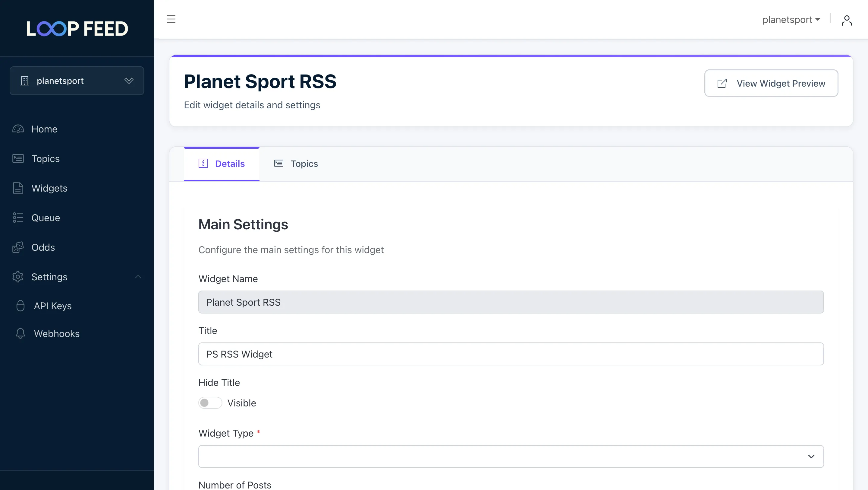Click the API Keys lock icon
The height and width of the screenshot is (490, 868).
coord(20,306)
